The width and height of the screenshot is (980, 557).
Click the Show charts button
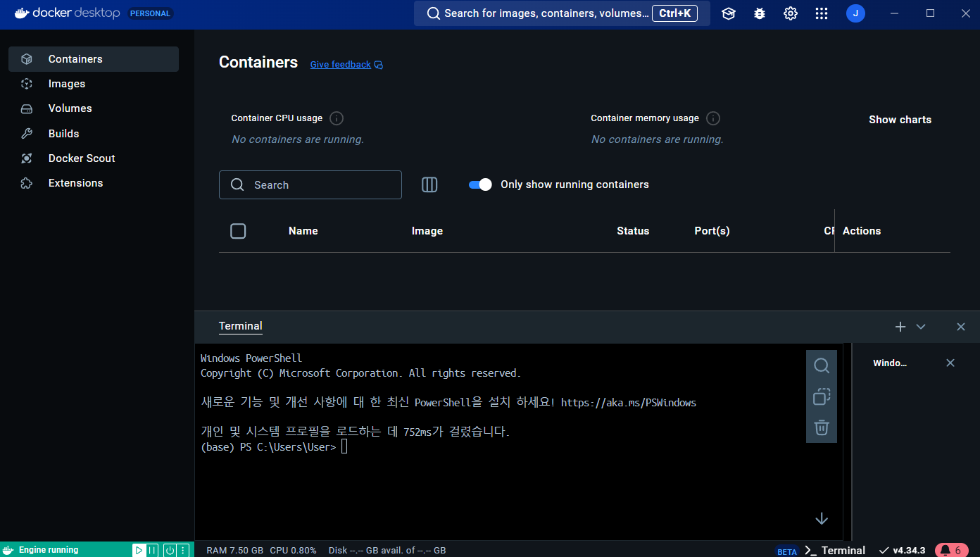tap(900, 120)
